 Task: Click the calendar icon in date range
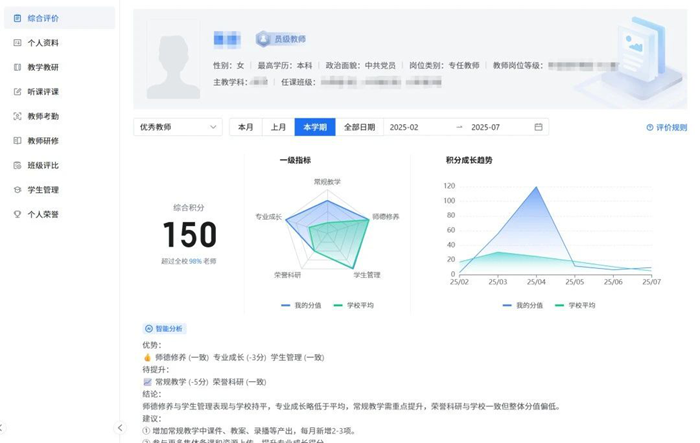click(x=539, y=127)
